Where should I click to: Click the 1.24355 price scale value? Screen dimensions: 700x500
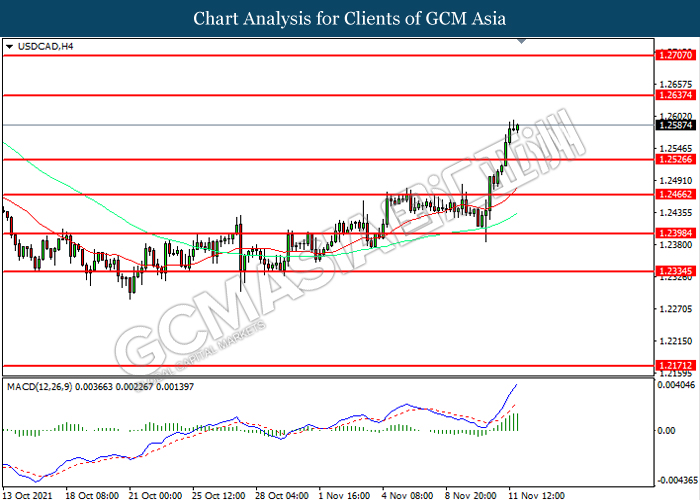pyautogui.click(x=676, y=212)
